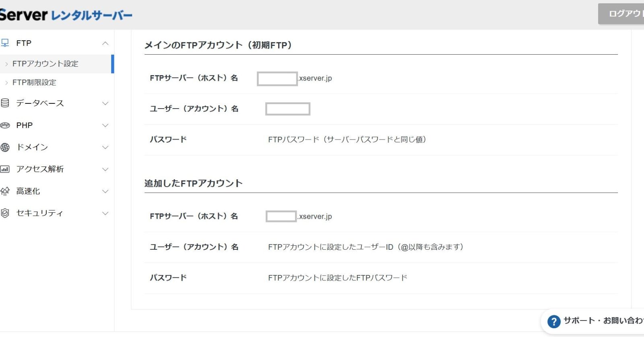Click the ログアウト button

(622, 14)
